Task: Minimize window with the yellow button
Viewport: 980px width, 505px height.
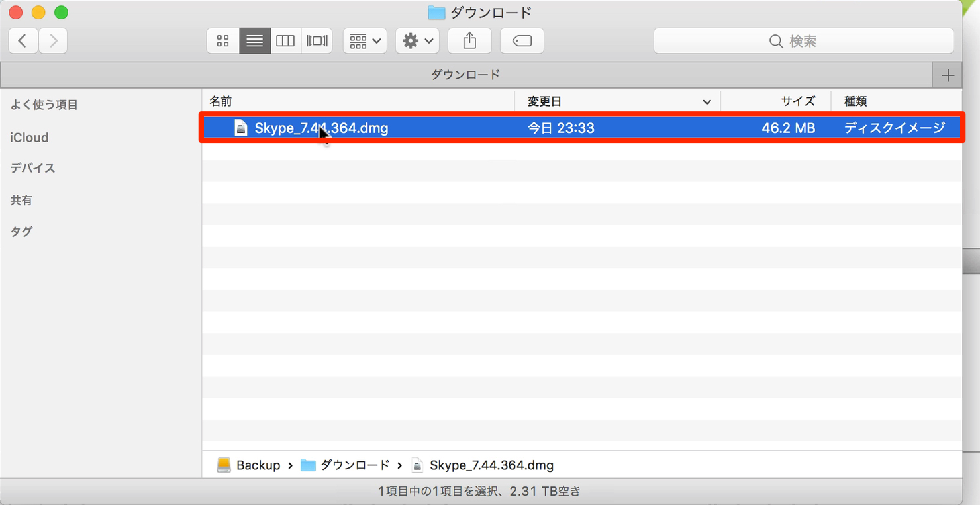Action: [x=38, y=12]
